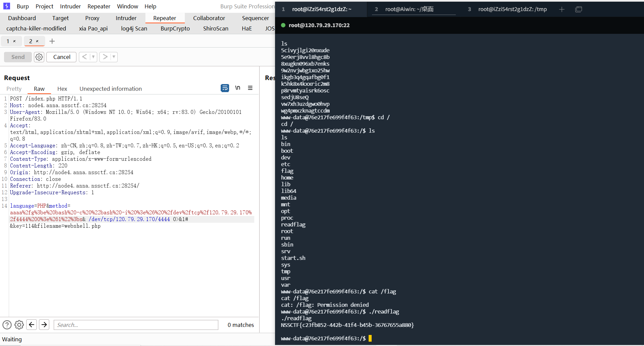The height and width of the screenshot is (346, 644).
Task: Open log4j Scan extension tab
Action: [x=134, y=28]
